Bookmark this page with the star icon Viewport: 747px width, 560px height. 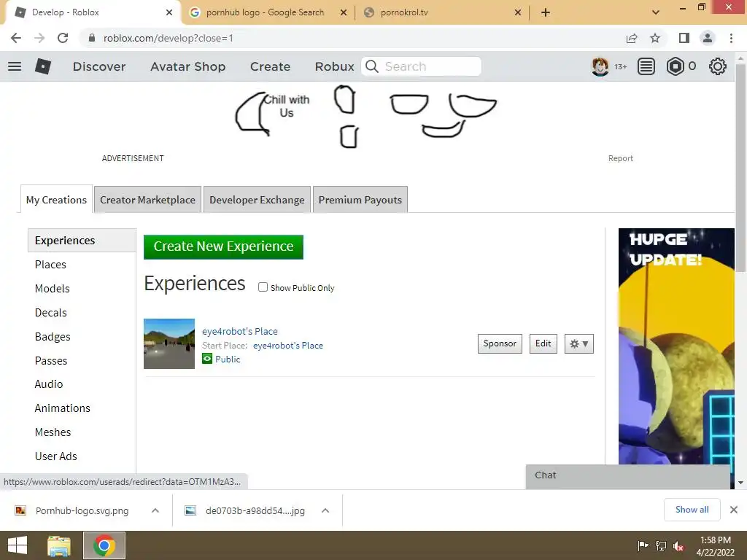(x=655, y=38)
